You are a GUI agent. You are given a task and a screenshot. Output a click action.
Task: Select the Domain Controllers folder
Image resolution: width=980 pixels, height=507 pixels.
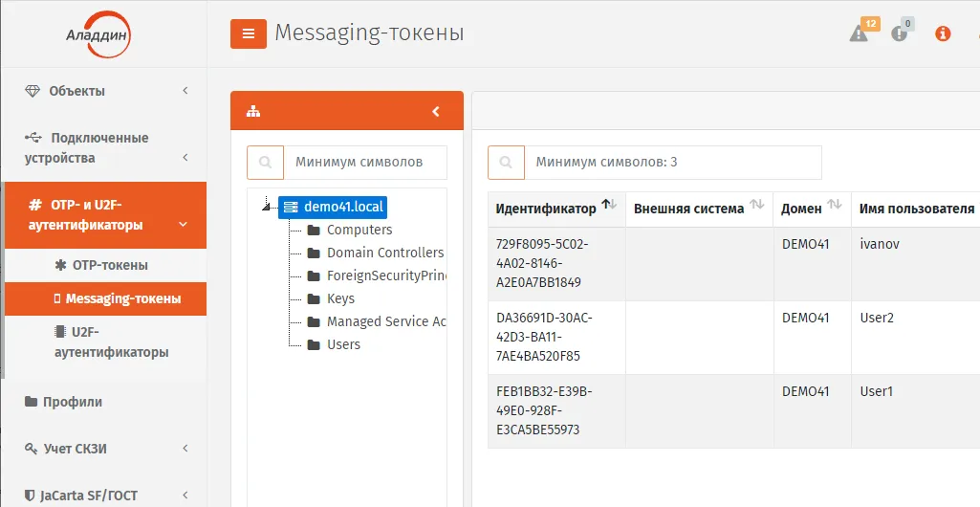(376, 253)
